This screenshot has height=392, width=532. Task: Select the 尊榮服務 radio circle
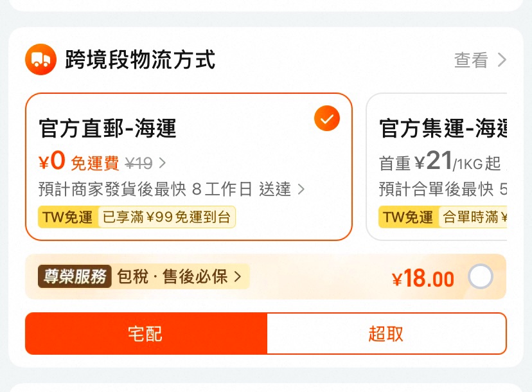(x=481, y=278)
